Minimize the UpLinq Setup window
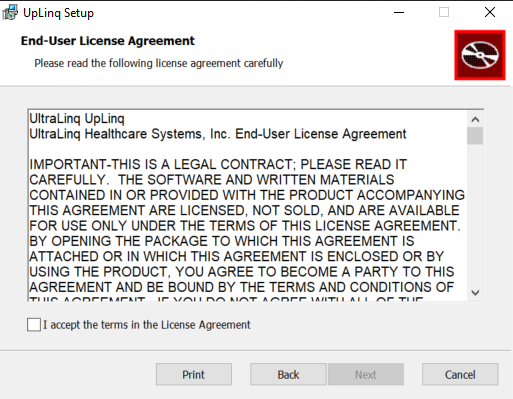The width and height of the screenshot is (513, 399). (x=399, y=13)
